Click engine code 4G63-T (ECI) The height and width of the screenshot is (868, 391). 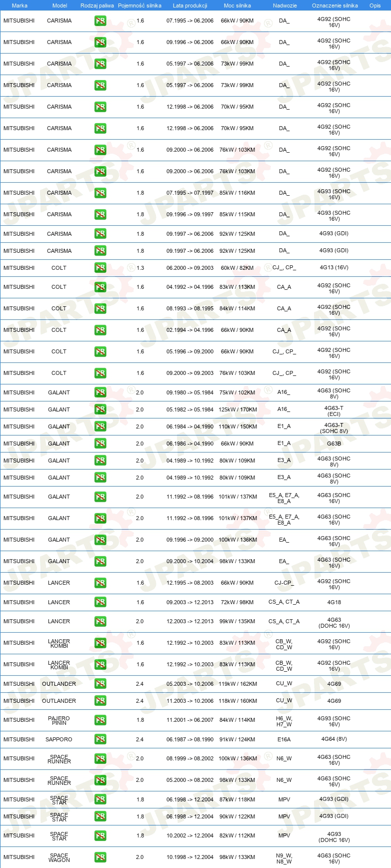[334, 411]
